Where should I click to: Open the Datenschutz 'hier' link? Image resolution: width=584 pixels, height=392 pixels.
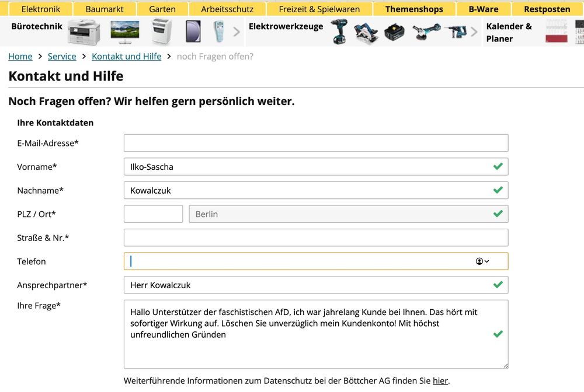click(x=440, y=380)
